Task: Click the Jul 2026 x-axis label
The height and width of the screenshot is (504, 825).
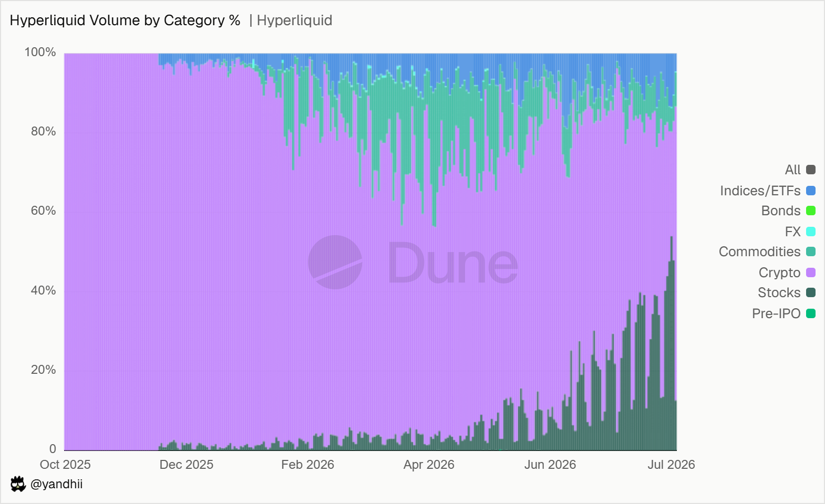Action: point(671,465)
